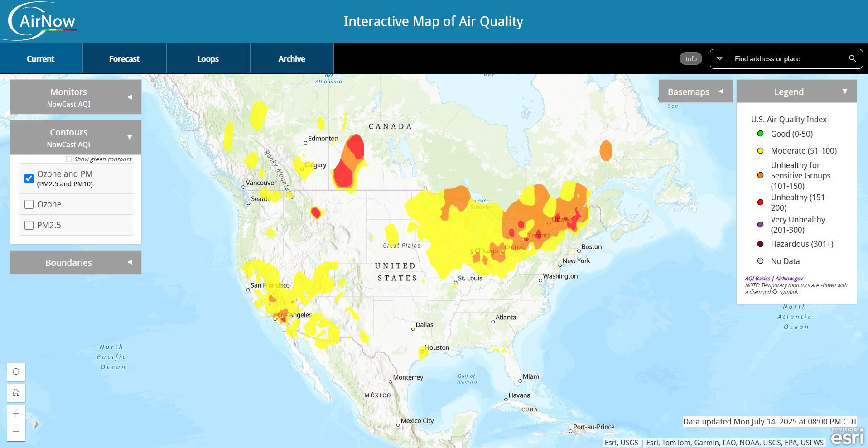Expand the Boundaries panel
Image resolution: width=868 pixels, height=448 pixels.
[76, 262]
